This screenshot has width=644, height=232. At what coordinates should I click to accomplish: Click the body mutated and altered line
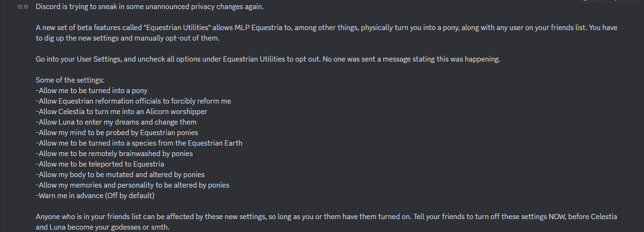click(120, 175)
